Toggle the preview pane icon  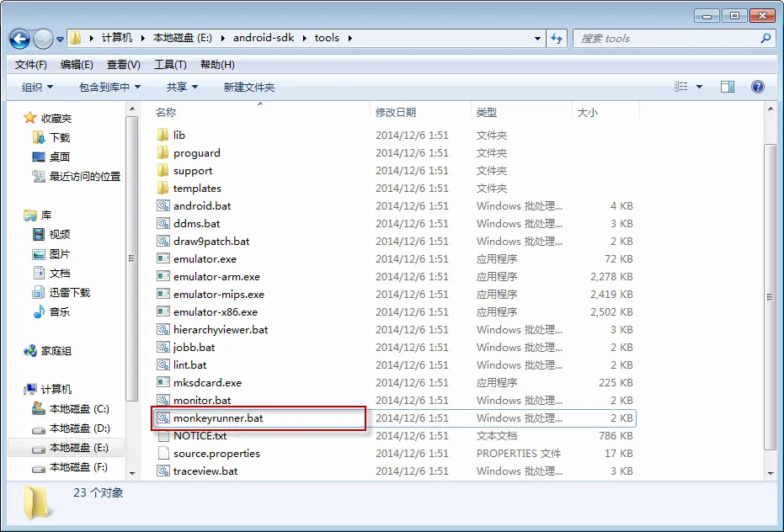pos(728,87)
